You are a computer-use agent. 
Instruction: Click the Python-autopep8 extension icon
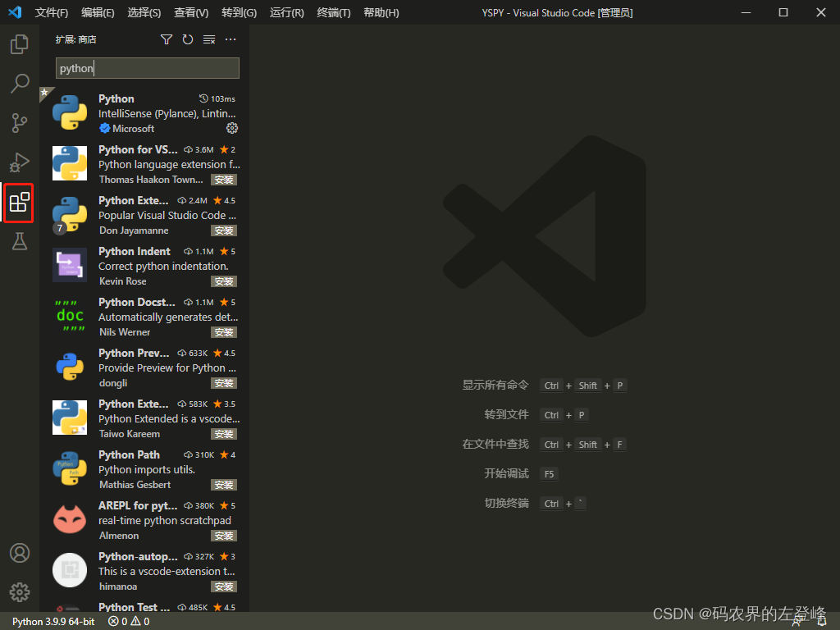(70, 570)
